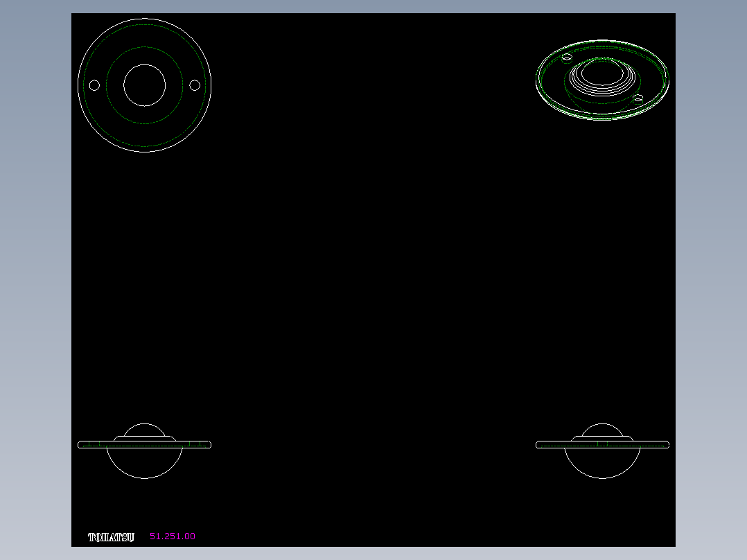
Task: Click the magenta 51.251.00 text
Action: 173,536
